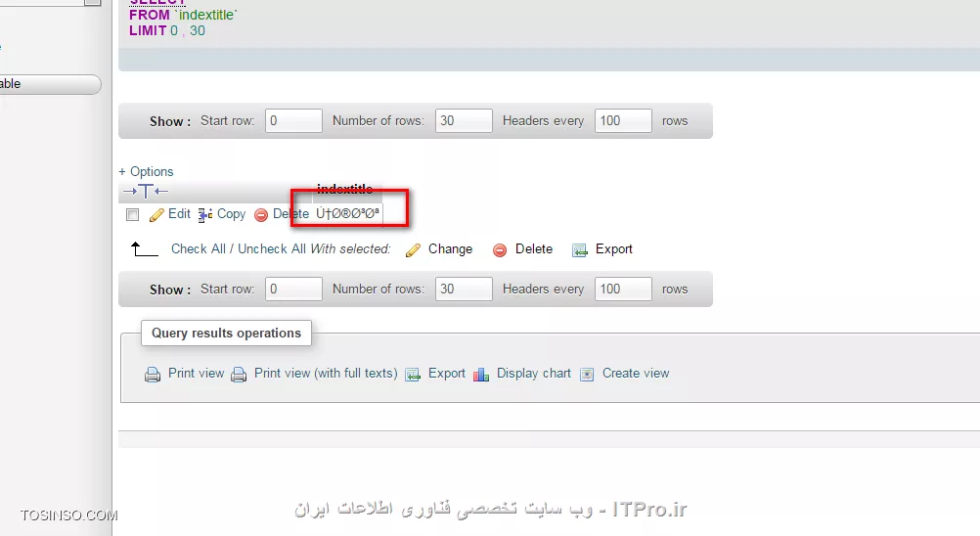
Task: Click Check All link
Action: tap(199, 248)
